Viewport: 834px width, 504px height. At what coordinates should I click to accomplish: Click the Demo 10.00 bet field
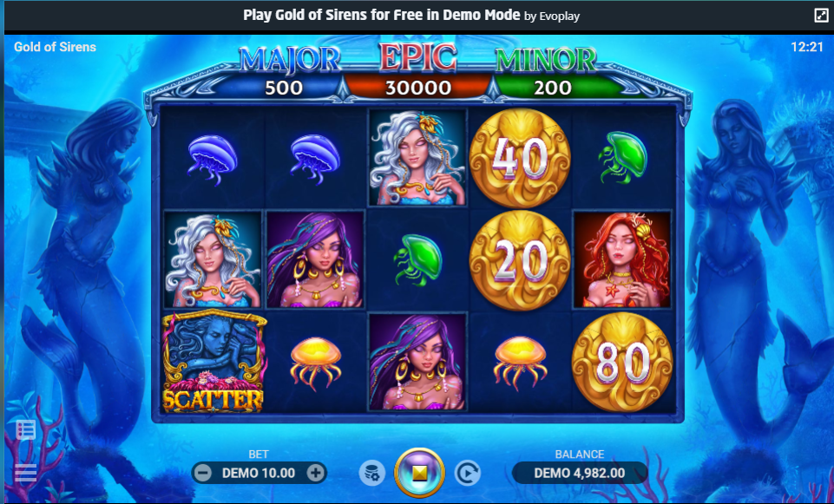click(x=259, y=473)
